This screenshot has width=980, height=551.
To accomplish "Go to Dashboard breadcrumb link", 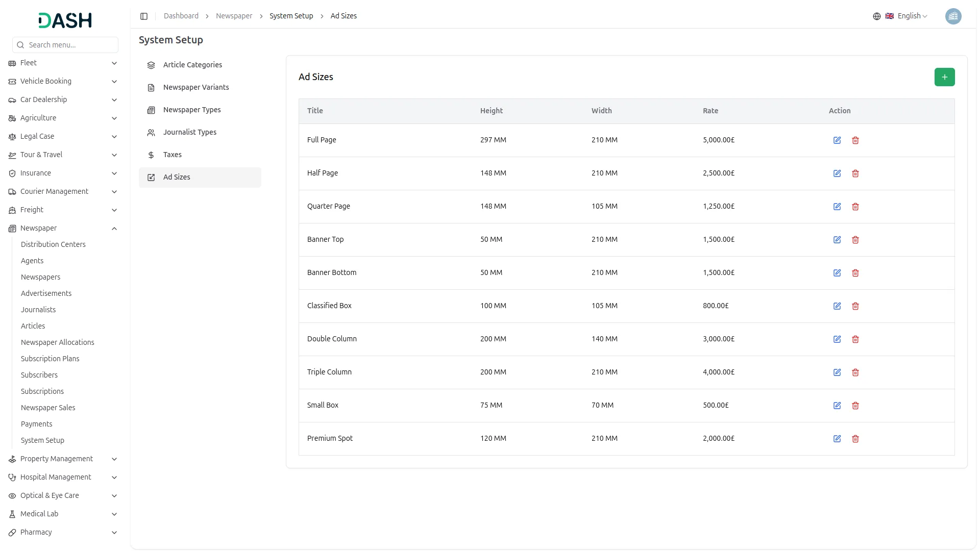I will 181,16.
